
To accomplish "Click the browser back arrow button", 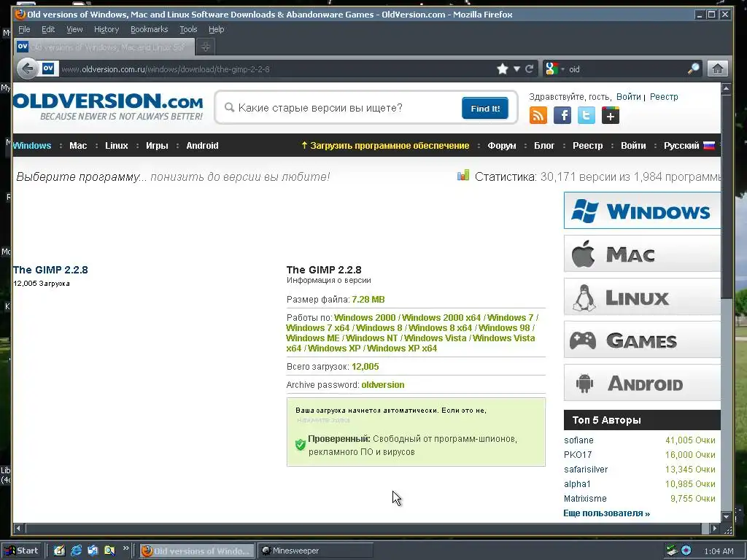I will tap(28, 69).
